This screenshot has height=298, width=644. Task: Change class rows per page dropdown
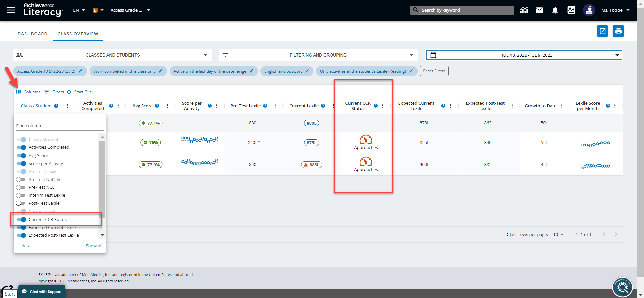click(558, 234)
